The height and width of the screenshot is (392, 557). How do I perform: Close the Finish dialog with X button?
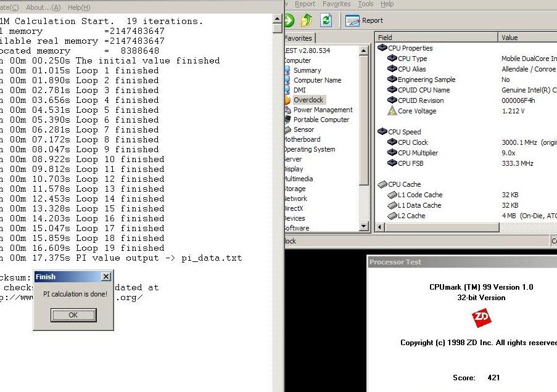[106, 277]
